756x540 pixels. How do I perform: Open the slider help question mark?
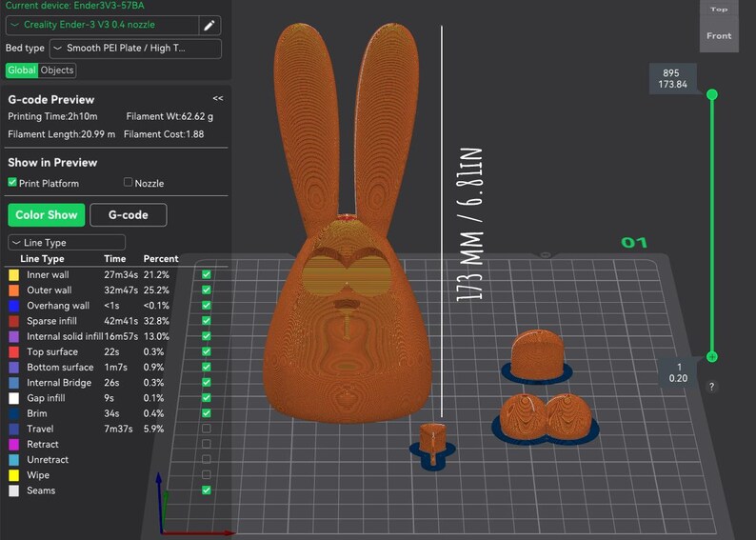[711, 387]
